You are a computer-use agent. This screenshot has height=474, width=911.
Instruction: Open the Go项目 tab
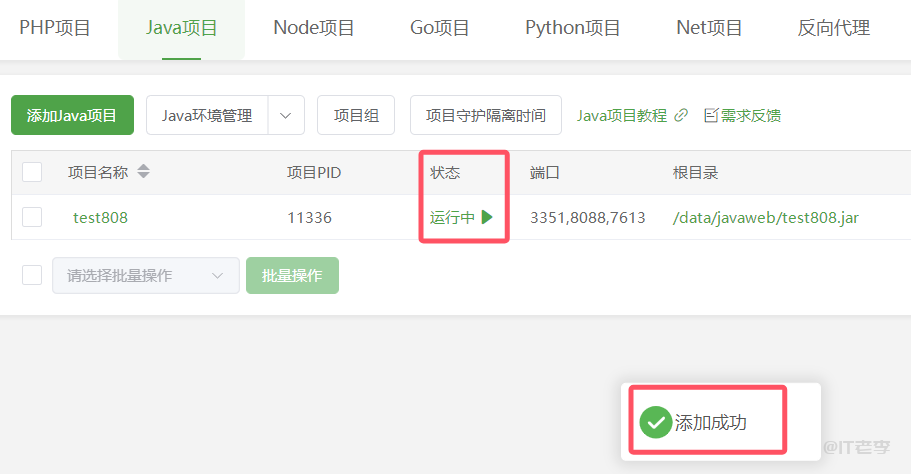440,28
